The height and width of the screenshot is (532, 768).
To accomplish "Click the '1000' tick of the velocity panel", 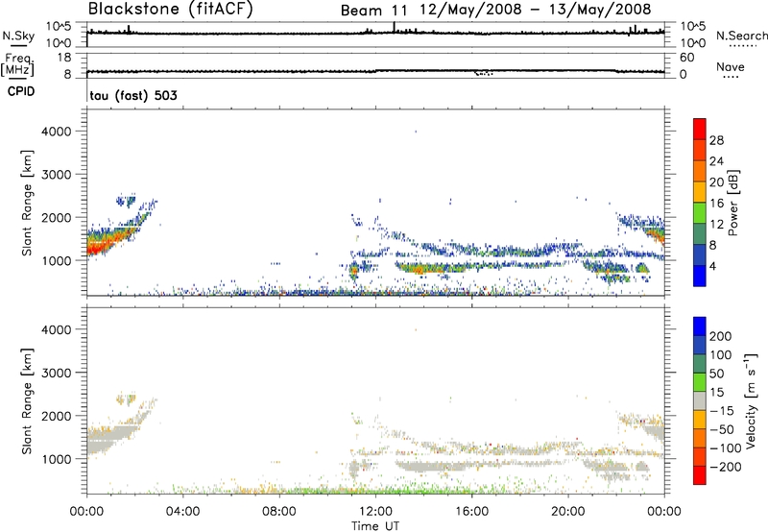I will coord(57,459).
